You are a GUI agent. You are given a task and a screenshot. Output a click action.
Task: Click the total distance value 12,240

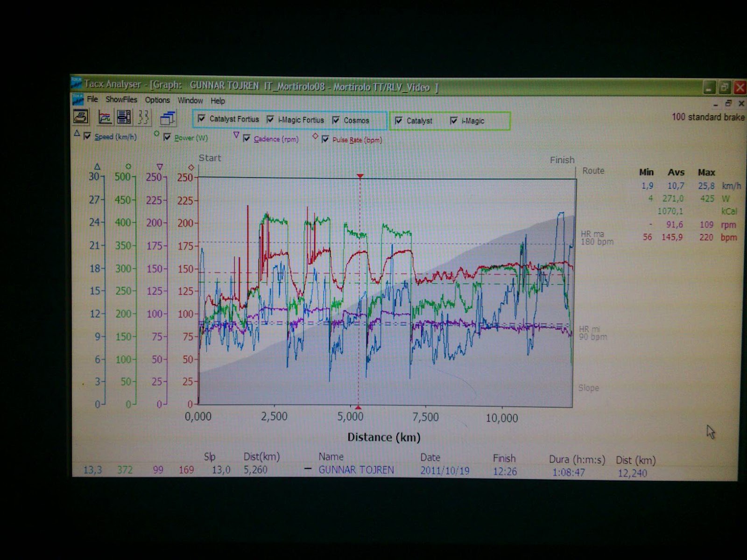point(632,473)
